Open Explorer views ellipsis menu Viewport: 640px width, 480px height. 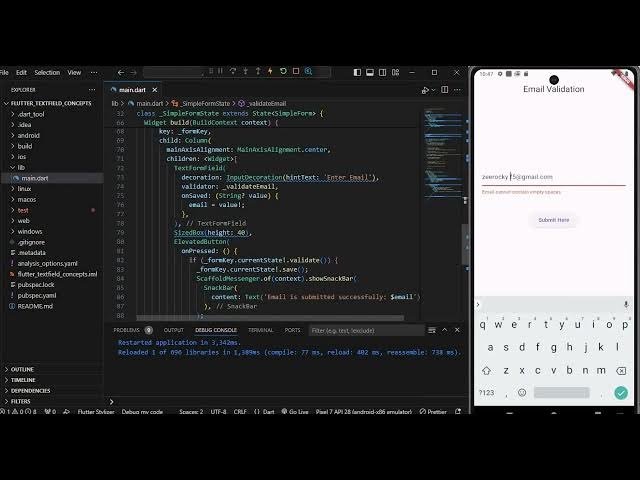pos(92,90)
